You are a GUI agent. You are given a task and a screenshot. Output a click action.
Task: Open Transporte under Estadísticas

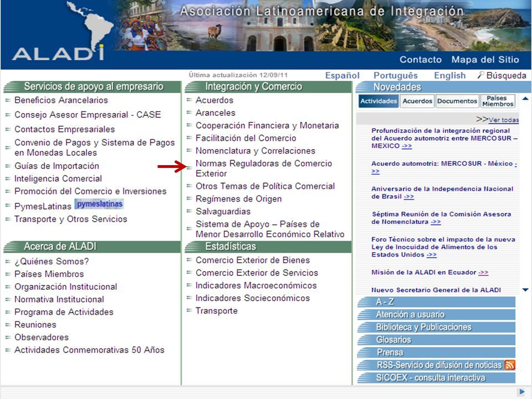click(x=217, y=310)
